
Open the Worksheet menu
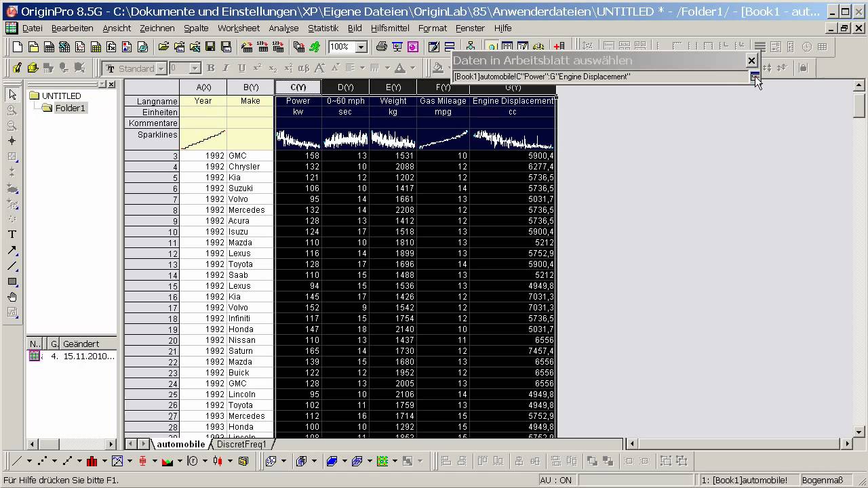click(x=239, y=28)
